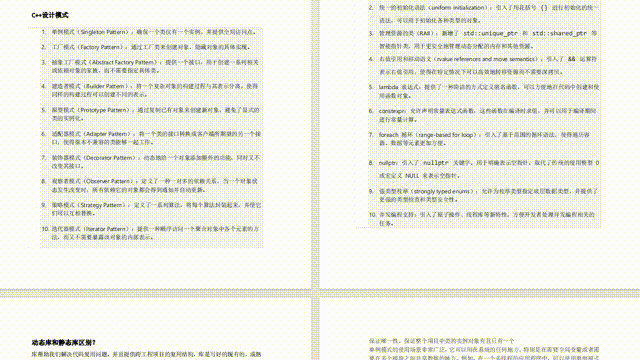Click the std::unique_ptr code text
Screen dimensions: 640x360
pos(490,33)
